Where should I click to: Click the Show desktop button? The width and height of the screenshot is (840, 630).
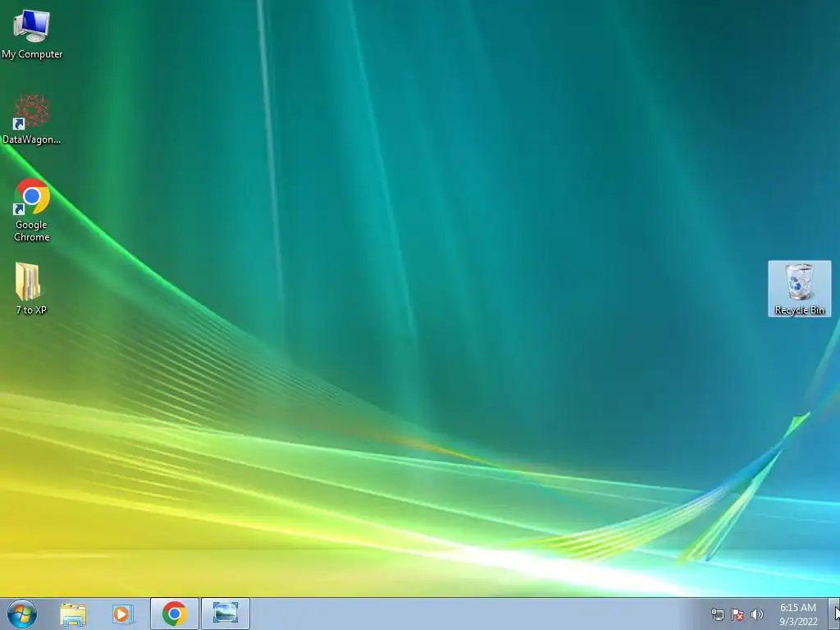pos(836,614)
